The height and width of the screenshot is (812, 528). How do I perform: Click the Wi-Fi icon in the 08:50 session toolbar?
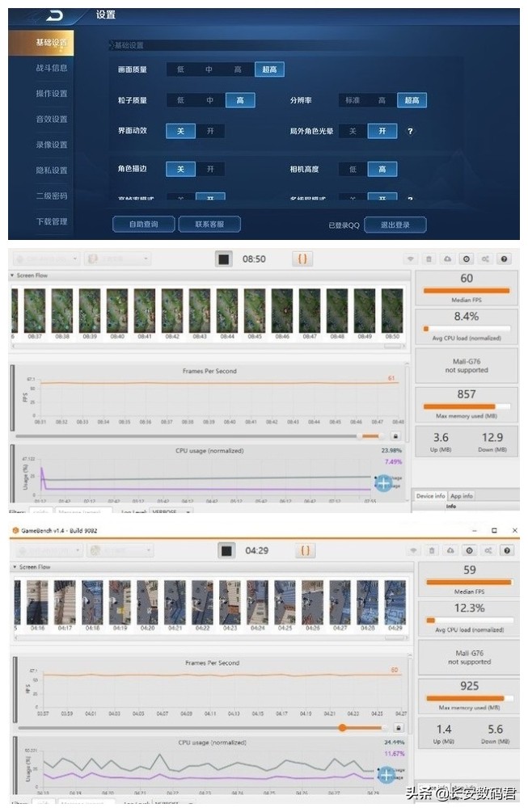(x=411, y=259)
